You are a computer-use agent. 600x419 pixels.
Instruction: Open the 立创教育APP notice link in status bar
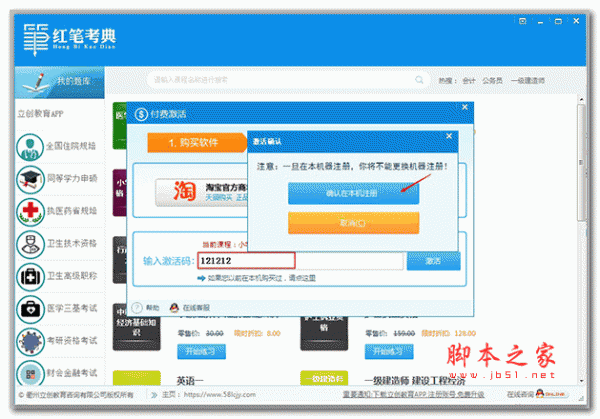pyautogui.click(x=413, y=395)
